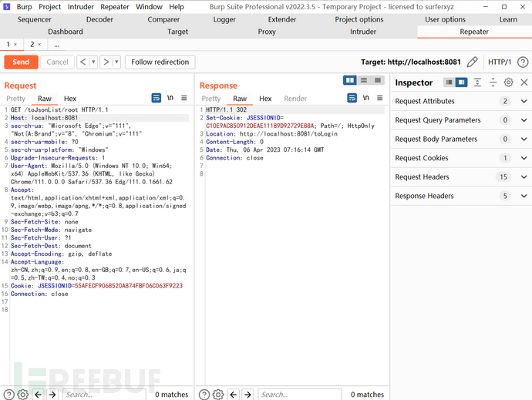Open the Window menu
Image resolution: width=532 pixels, height=400 pixels.
coord(149,7)
